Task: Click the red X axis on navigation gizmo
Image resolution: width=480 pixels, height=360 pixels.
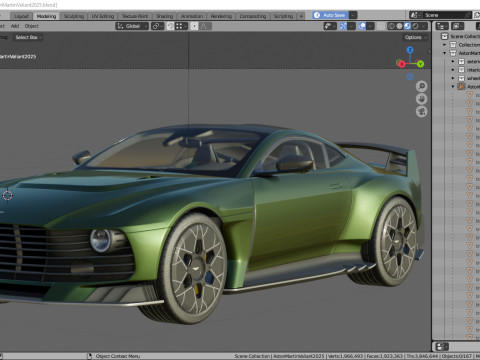Action: coord(401,64)
